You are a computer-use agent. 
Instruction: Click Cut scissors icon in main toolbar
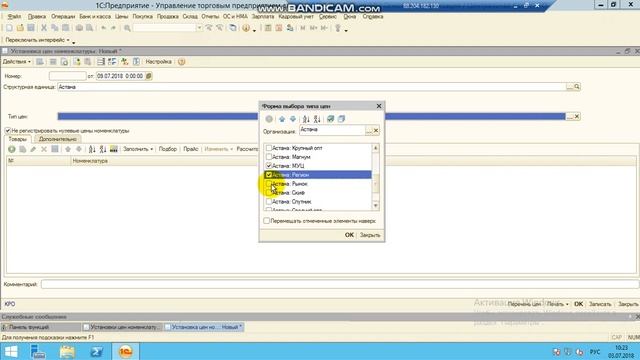coord(44,28)
